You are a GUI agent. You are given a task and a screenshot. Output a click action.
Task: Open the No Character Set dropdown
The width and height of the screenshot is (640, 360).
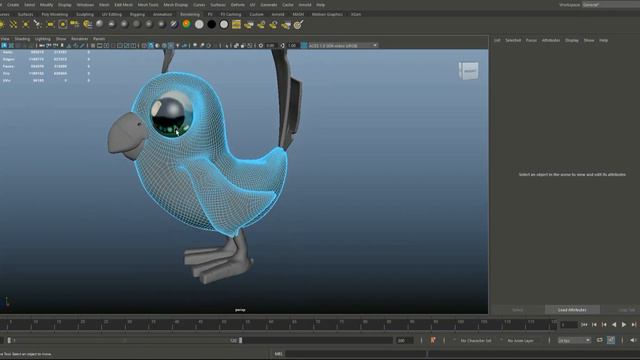476,340
